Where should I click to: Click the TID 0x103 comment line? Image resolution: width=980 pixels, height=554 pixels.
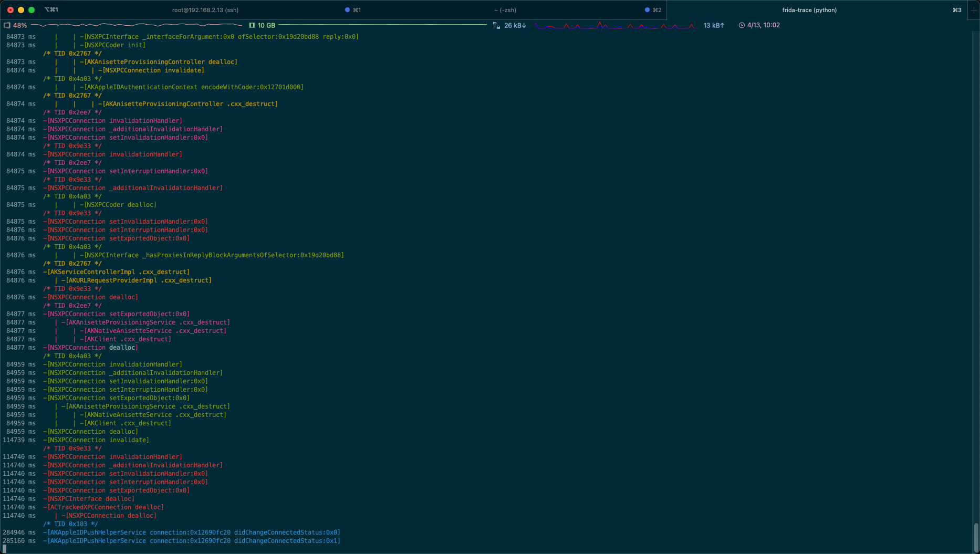tap(70, 524)
